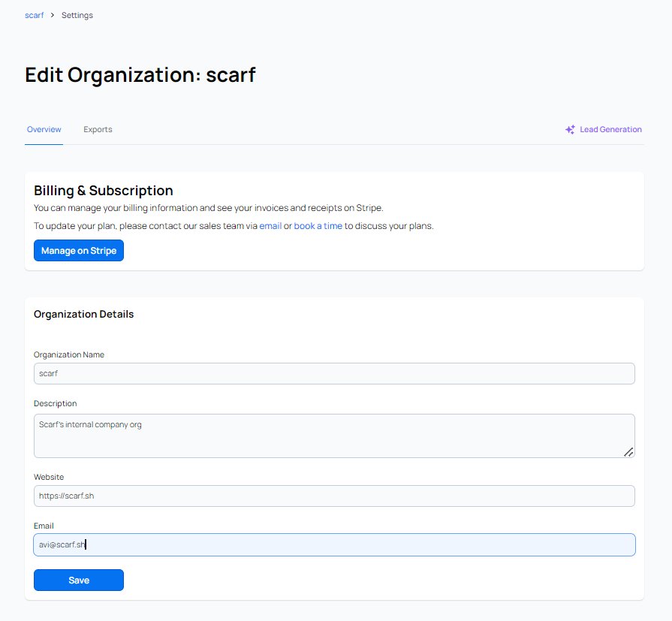The height and width of the screenshot is (621, 672).
Task: Click the scarf breadcrumb link
Action: 35,16
